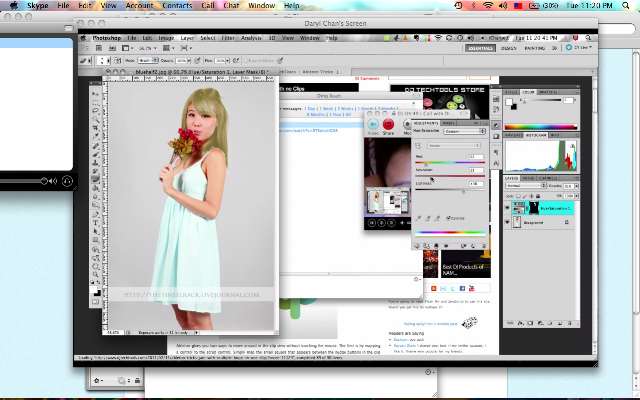This screenshot has width=640, height=400.
Task: Click the Hue slider track in Adjustments panel
Action: tap(450, 162)
